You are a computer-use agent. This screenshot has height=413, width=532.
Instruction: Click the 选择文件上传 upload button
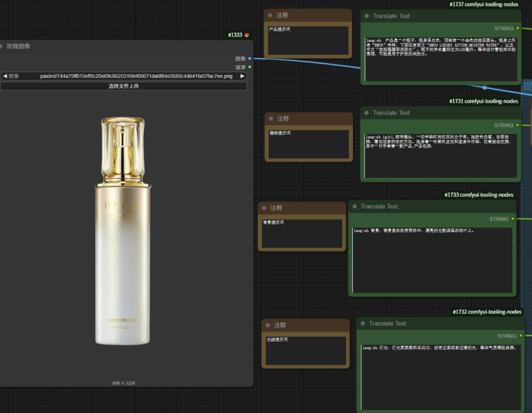(x=124, y=86)
